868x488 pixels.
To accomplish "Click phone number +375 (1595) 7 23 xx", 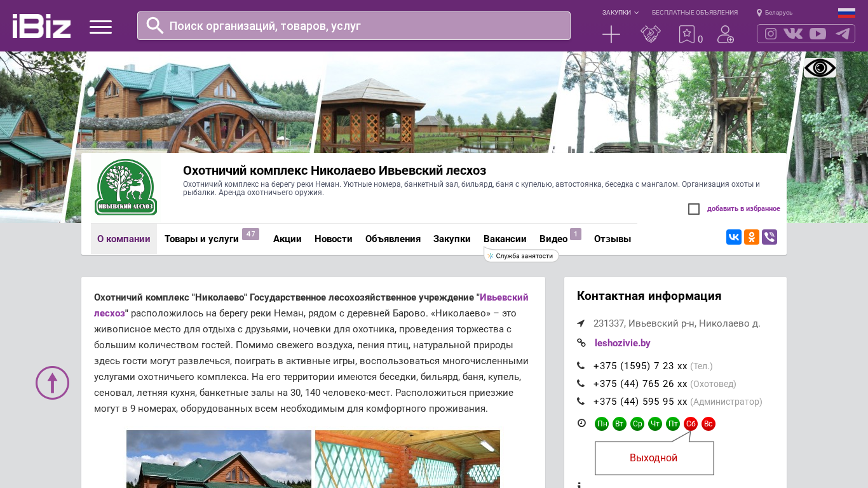I will click(x=641, y=366).
